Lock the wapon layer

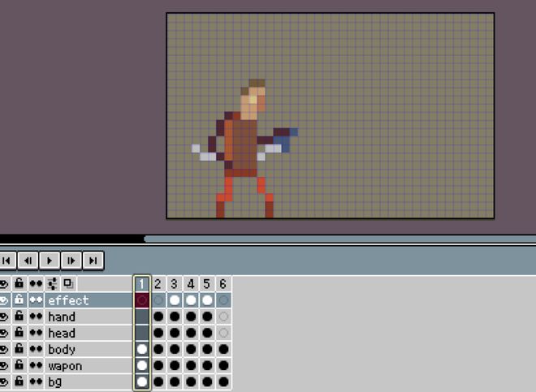coord(19,365)
